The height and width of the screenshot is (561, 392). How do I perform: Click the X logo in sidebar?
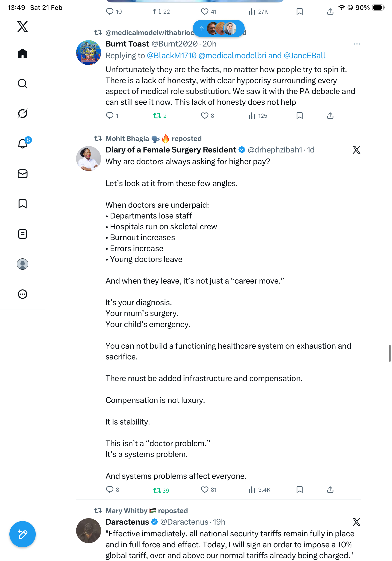tap(23, 26)
